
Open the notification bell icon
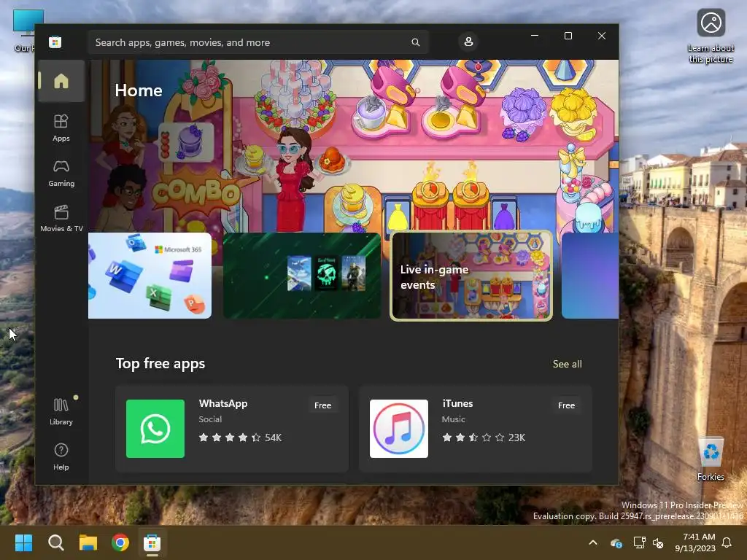point(727,542)
